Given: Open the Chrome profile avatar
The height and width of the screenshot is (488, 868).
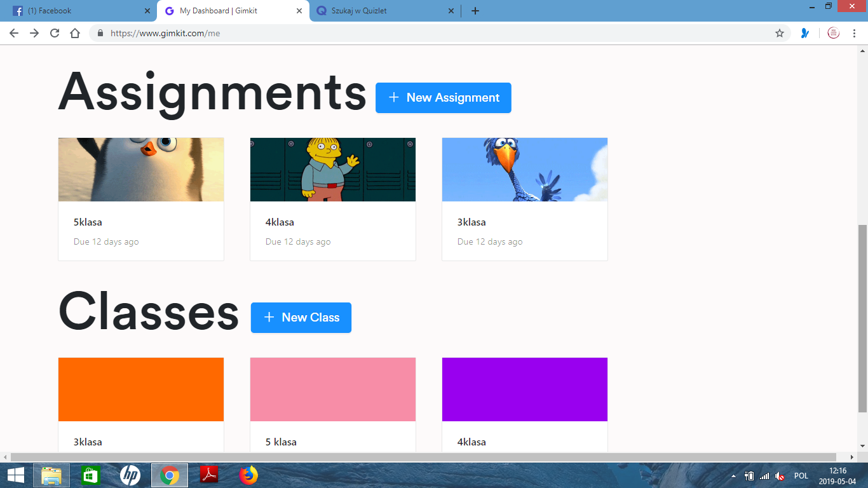Looking at the screenshot, I should (x=832, y=33).
